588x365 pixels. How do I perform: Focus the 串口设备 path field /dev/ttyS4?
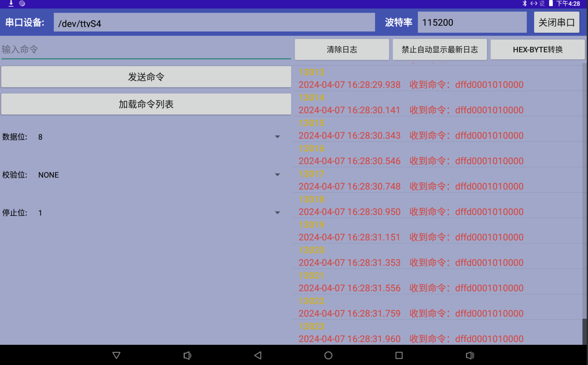coord(214,22)
